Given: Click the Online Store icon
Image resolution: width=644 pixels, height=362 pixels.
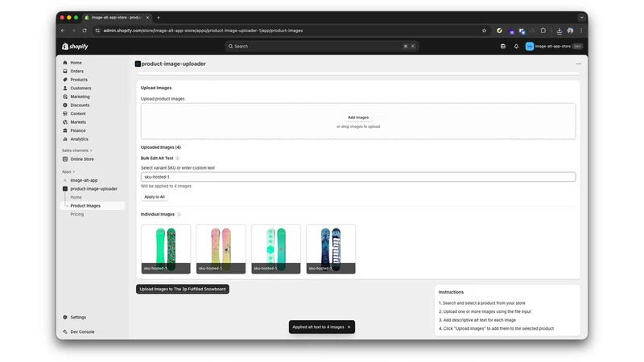Looking at the screenshot, I should coord(65,159).
